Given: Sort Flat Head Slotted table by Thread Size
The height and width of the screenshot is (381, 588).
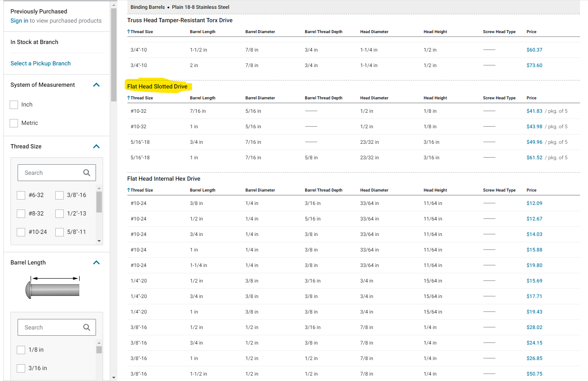Looking at the screenshot, I should 140,98.
